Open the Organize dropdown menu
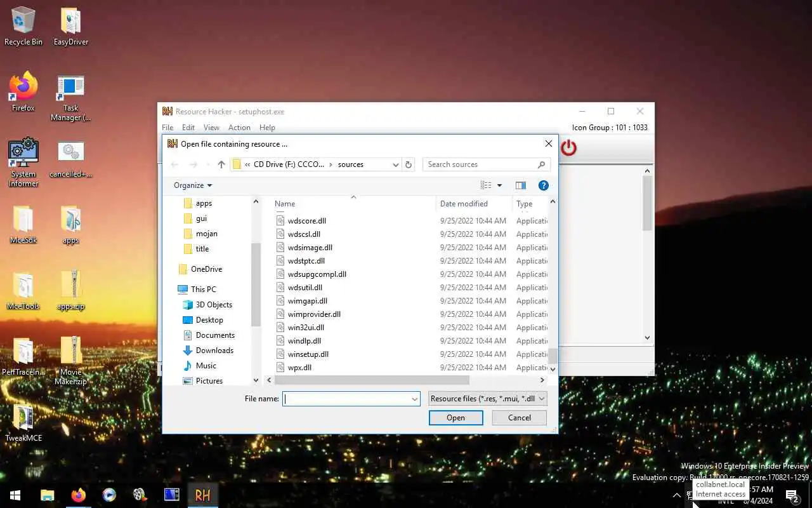812x508 pixels. pos(193,185)
